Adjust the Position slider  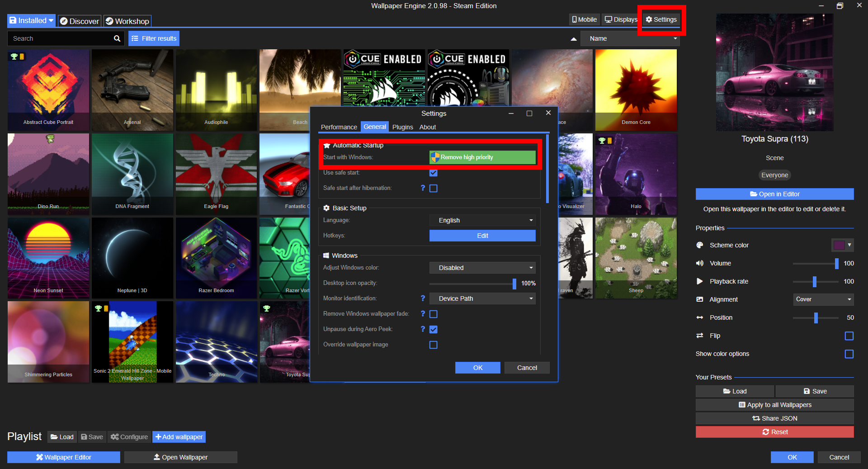click(816, 317)
